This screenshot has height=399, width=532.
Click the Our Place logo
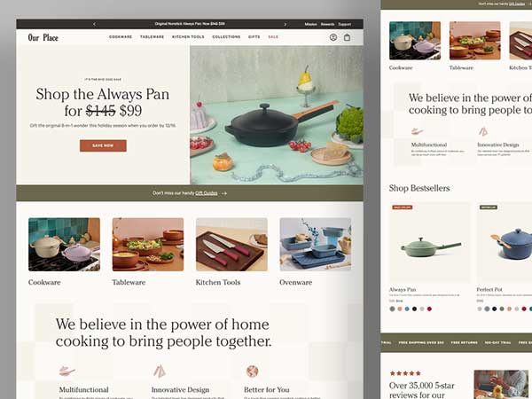click(x=43, y=37)
